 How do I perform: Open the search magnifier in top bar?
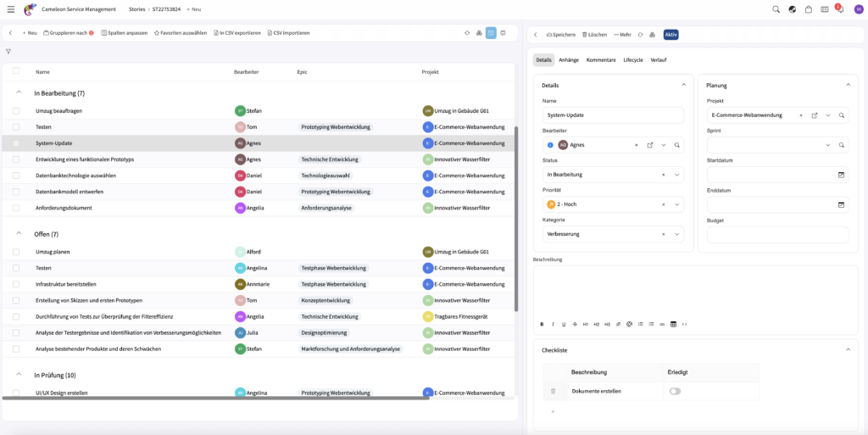776,9
